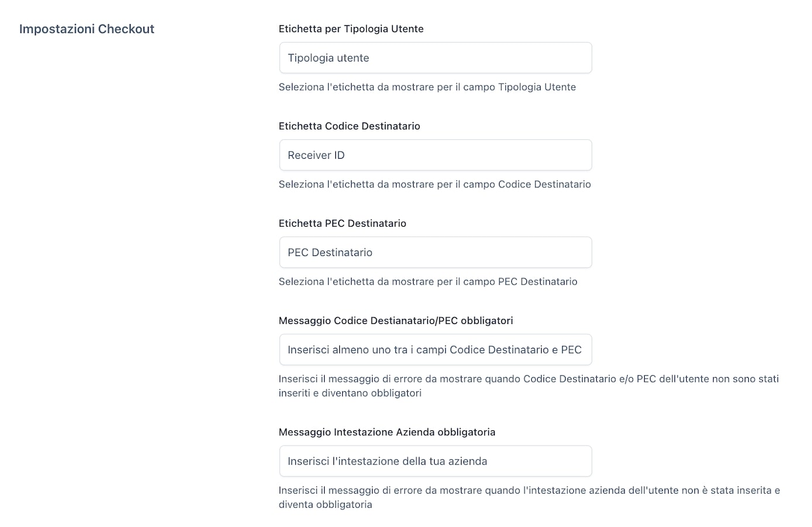
Task: Click the Impostazioni Checkout section heading
Action: [x=87, y=29]
